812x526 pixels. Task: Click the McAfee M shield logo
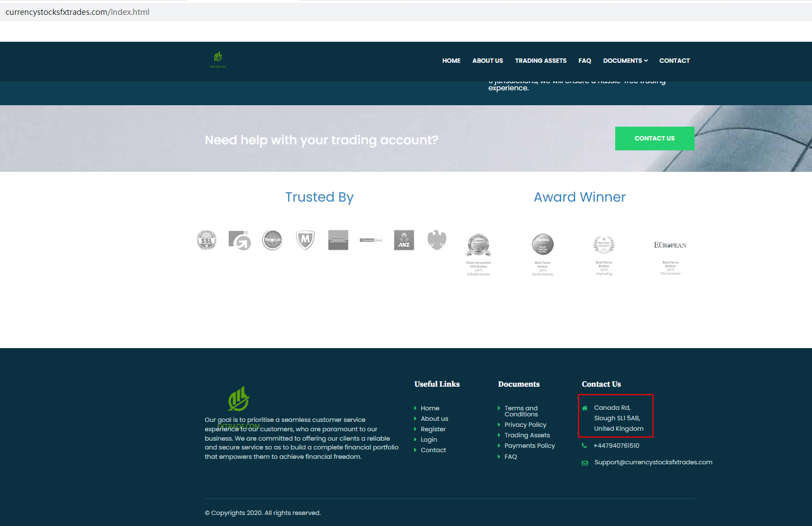click(x=305, y=240)
